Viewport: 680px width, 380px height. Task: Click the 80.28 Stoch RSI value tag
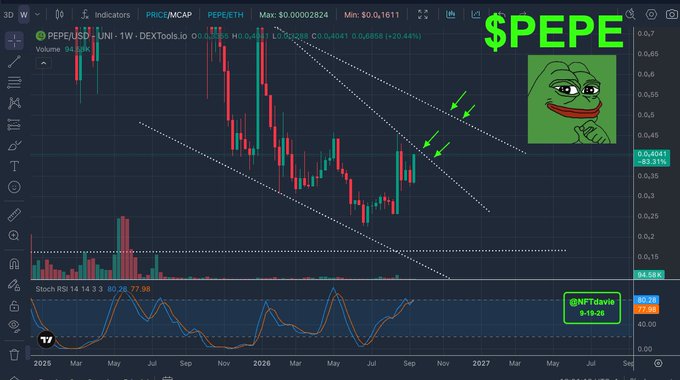point(647,300)
